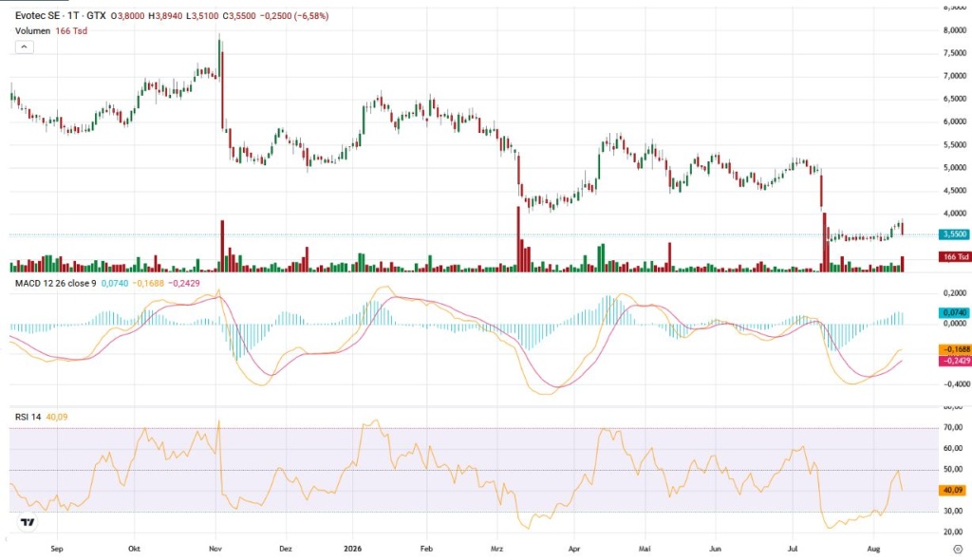The height and width of the screenshot is (560, 972).
Task: Select the Volumen indicator label
Action: pyautogui.click(x=33, y=30)
